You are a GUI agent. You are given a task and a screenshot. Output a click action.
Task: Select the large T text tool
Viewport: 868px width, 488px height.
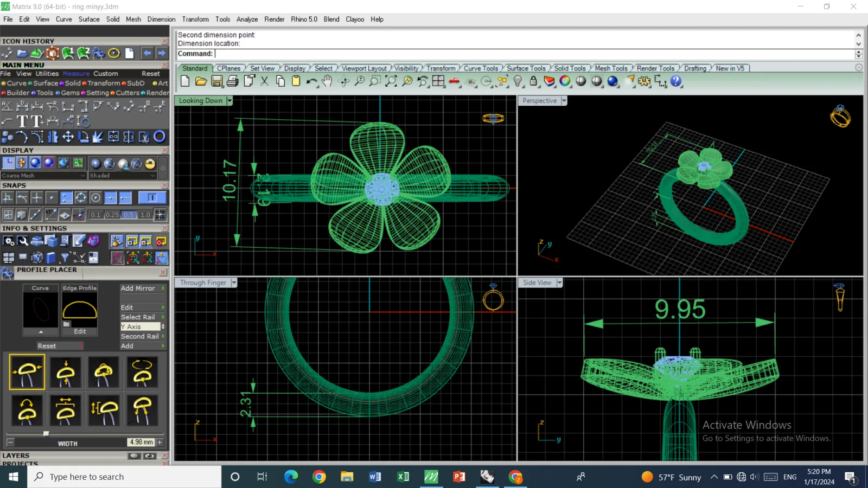22,121
